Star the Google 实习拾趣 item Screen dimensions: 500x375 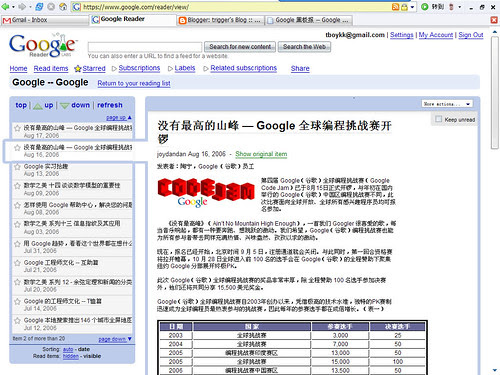pyautogui.click(x=17, y=166)
